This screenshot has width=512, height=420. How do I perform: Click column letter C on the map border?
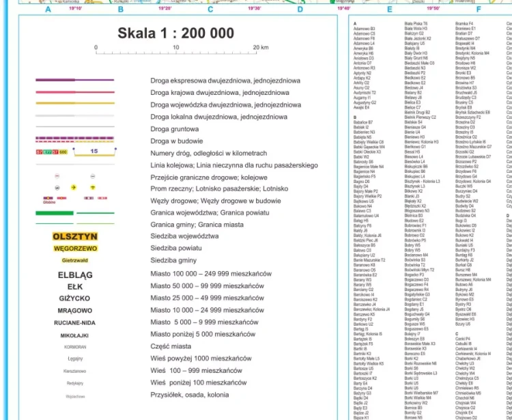[x=210, y=10]
